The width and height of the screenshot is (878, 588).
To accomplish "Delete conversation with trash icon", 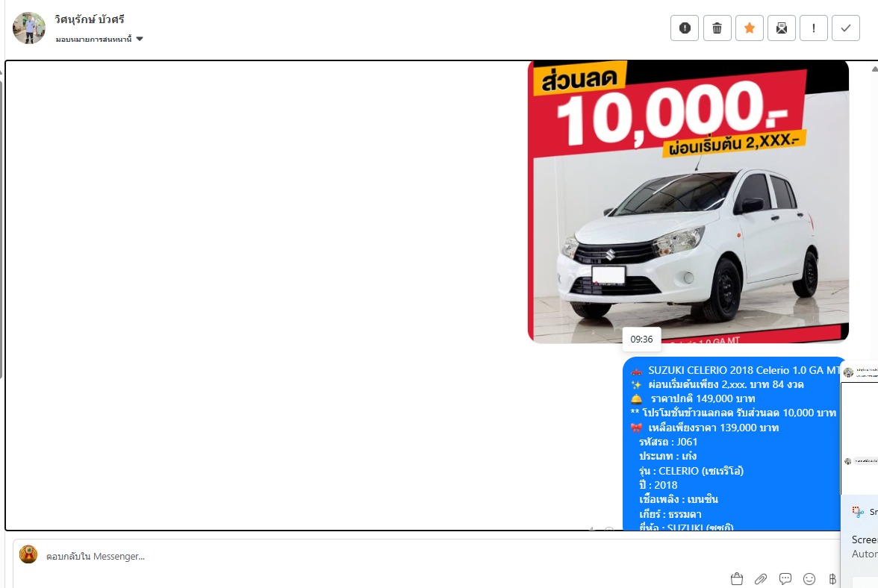I will [717, 28].
